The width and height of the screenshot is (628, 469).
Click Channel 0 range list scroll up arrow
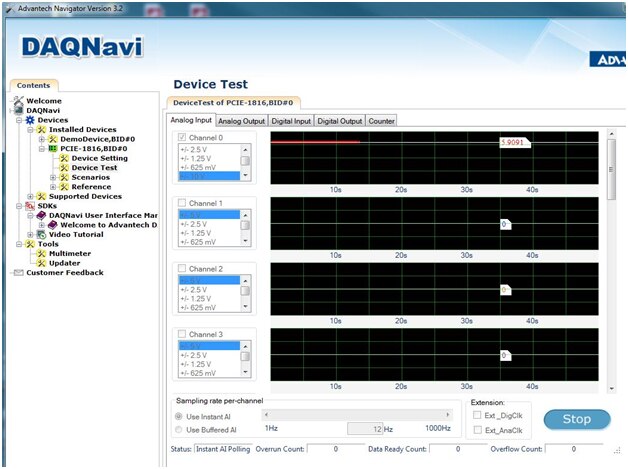(245, 149)
